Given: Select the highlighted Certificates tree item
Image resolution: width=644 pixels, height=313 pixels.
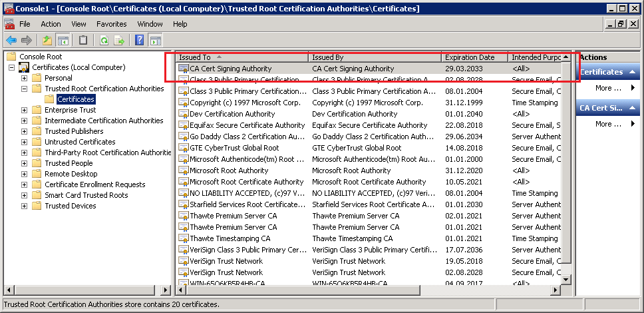Looking at the screenshot, I should pos(76,99).
